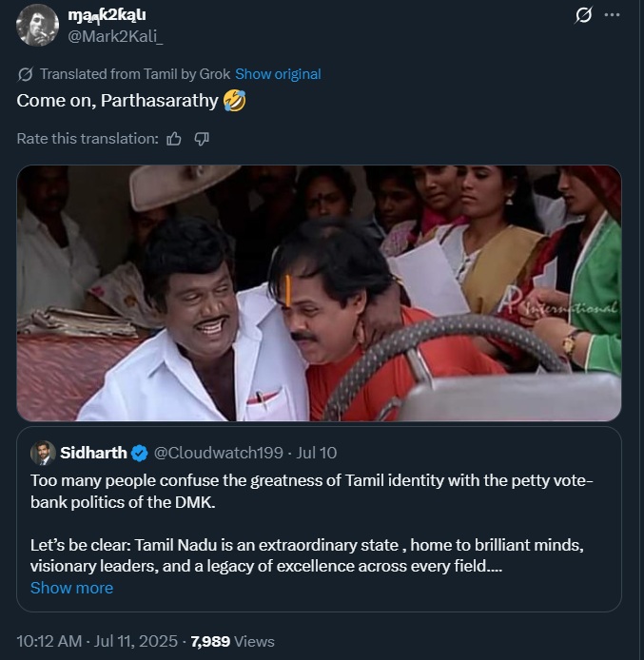The image size is (644, 660).
Task: Click the thumbs down translation rating
Action: coord(202,139)
